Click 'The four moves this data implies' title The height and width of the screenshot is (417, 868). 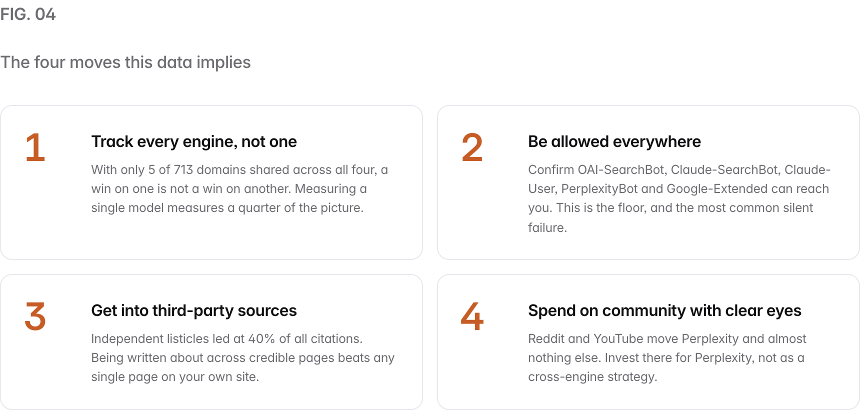pos(125,62)
